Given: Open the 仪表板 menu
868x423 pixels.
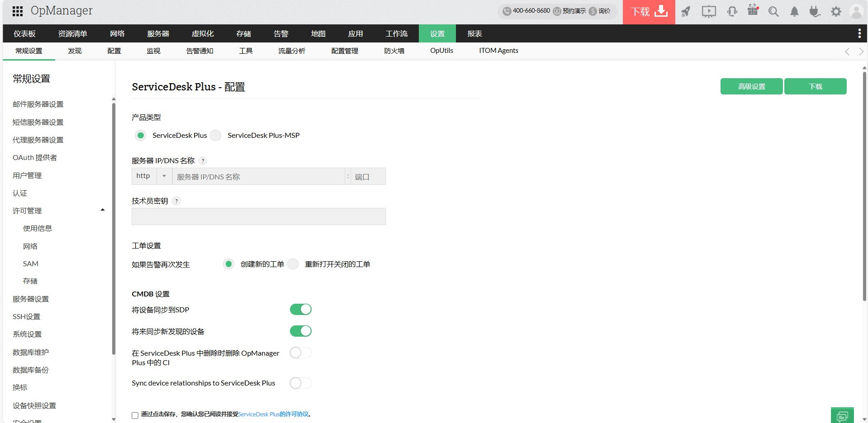Looking at the screenshot, I should [24, 33].
